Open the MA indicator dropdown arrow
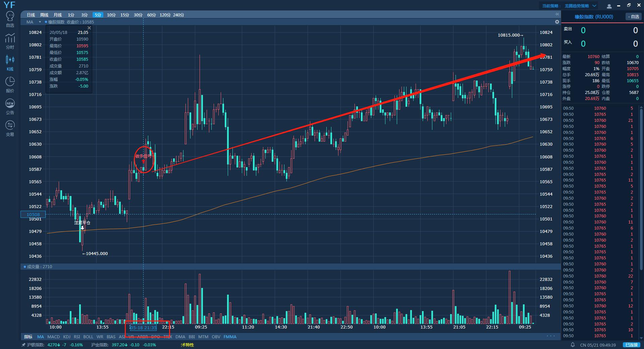The height and width of the screenshot is (349, 644). [x=40, y=22]
